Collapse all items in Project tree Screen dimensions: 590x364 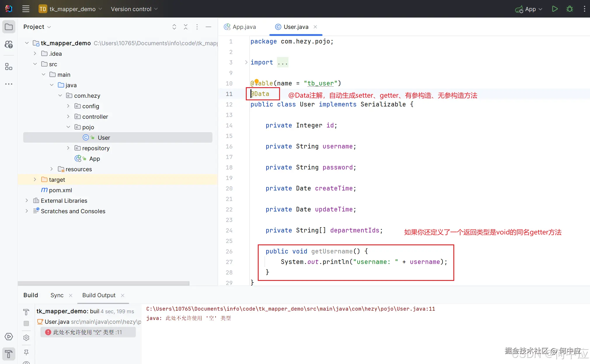186,27
